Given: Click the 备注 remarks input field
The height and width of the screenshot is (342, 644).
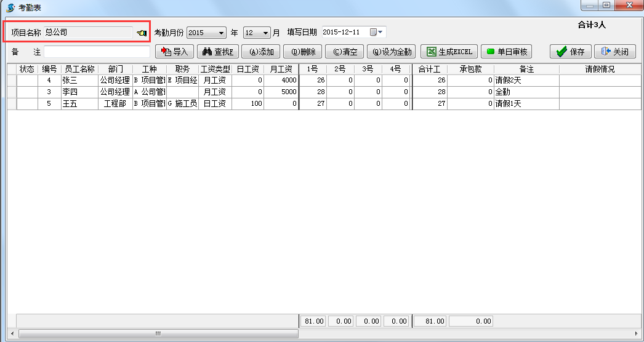Looking at the screenshot, I should point(97,52).
